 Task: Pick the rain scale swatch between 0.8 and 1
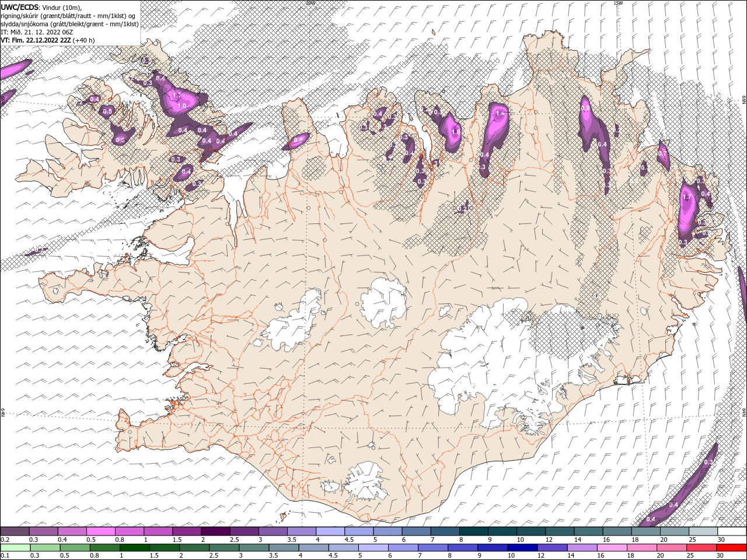pos(104,548)
